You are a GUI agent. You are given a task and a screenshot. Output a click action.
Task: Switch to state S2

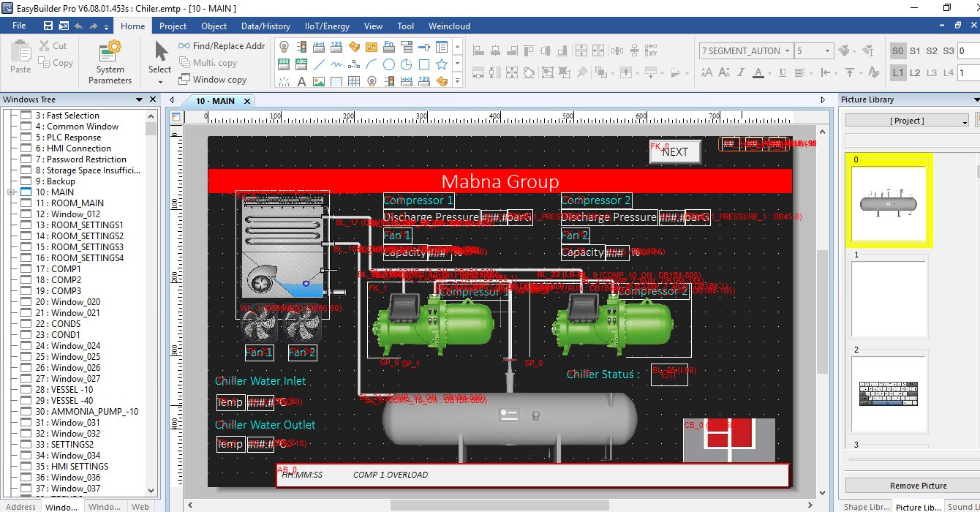(932, 50)
